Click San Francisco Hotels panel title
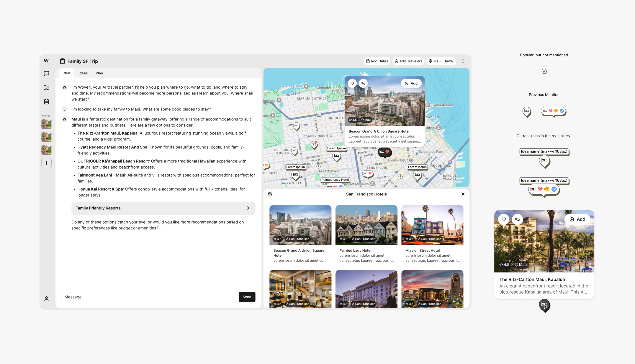 point(366,194)
